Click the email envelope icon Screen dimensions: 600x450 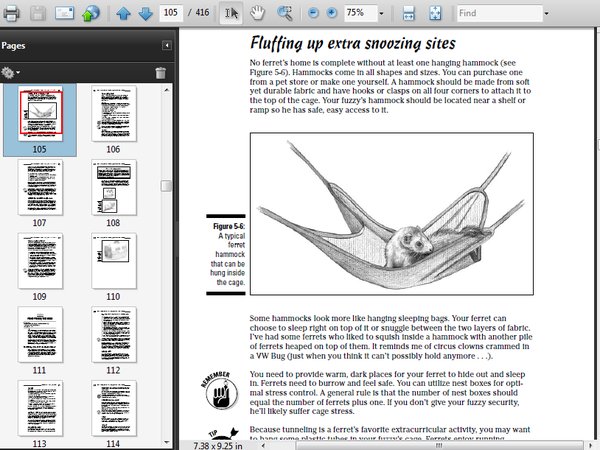coord(63,14)
